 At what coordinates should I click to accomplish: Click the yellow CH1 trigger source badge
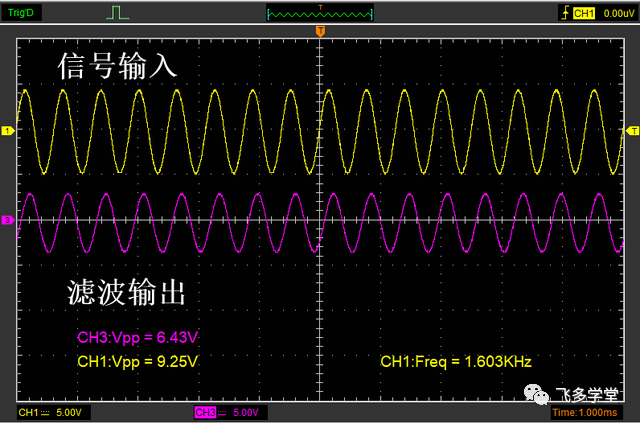coord(584,13)
